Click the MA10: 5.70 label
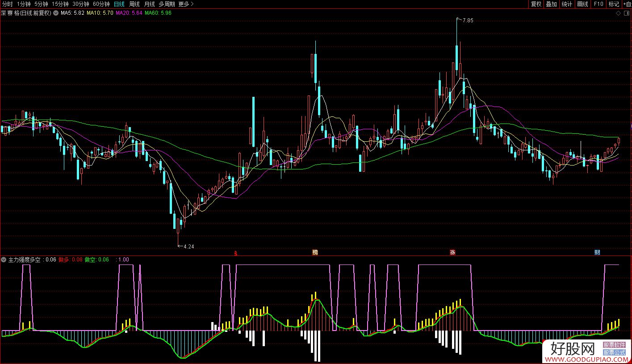632x364 pixels. [x=100, y=13]
